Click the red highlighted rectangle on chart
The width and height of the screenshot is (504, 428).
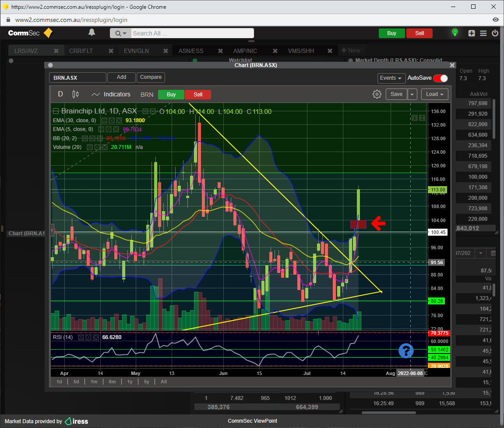358,224
